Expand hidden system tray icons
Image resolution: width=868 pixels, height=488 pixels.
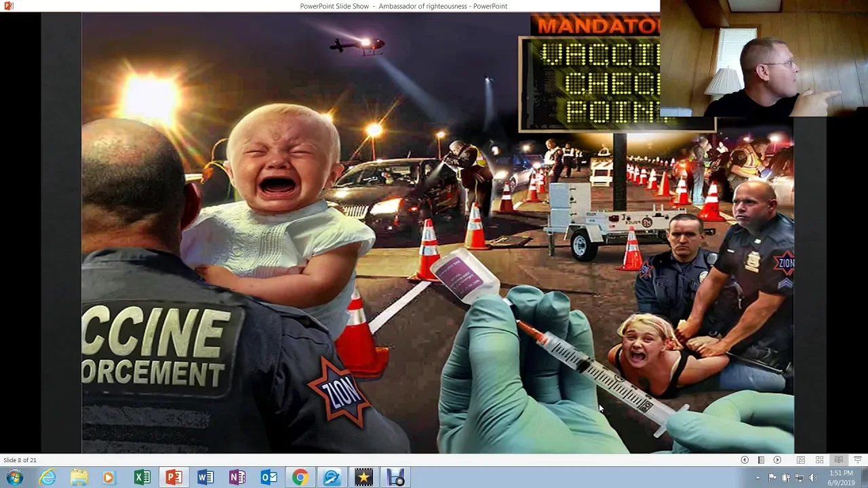[x=759, y=478]
